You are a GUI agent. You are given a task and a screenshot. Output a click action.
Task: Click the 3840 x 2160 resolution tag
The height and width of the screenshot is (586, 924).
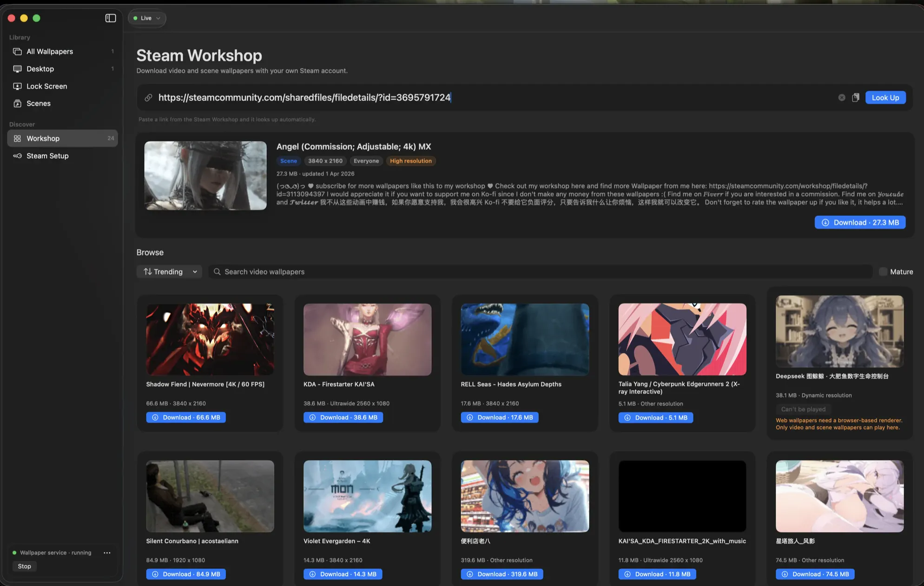click(x=325, y=161)
